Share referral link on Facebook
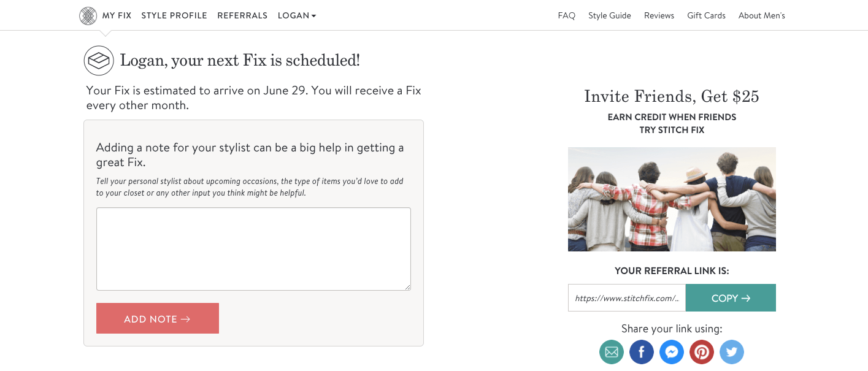The height and width of the screenshot is (371, 868). click(x=642, y=352)
